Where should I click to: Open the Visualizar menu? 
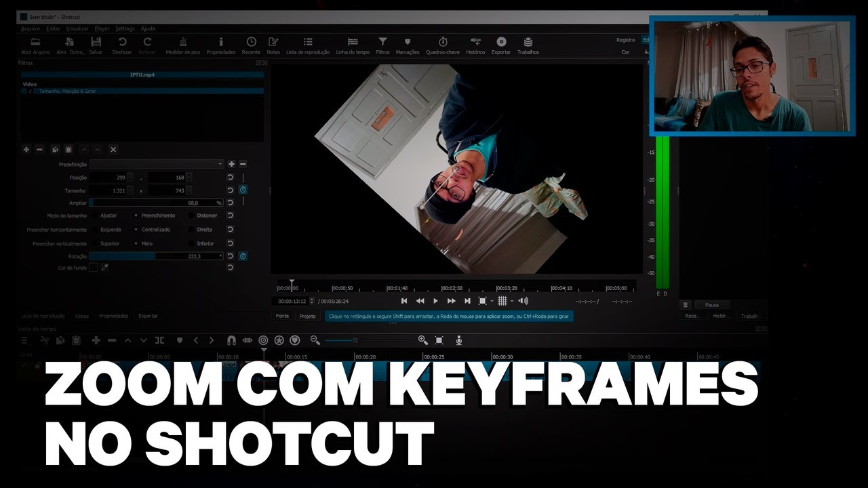(77, 28)
